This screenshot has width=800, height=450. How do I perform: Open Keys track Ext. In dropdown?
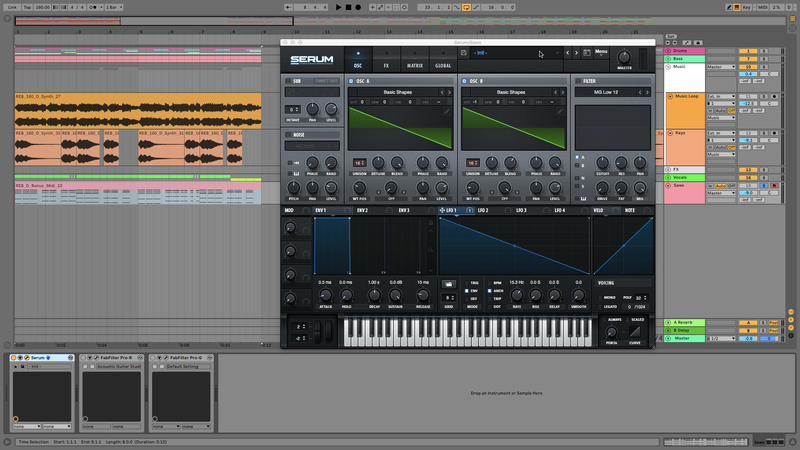[x=721, y=133]
